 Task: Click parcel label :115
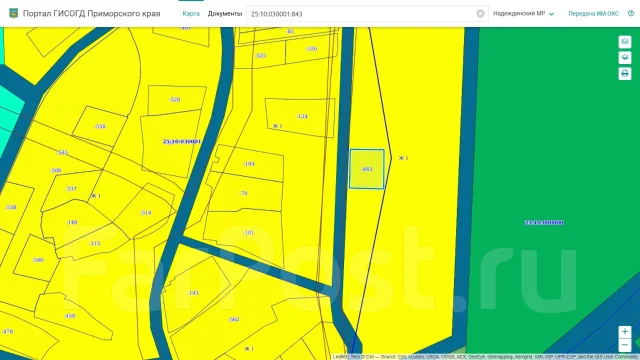(94, 243)
